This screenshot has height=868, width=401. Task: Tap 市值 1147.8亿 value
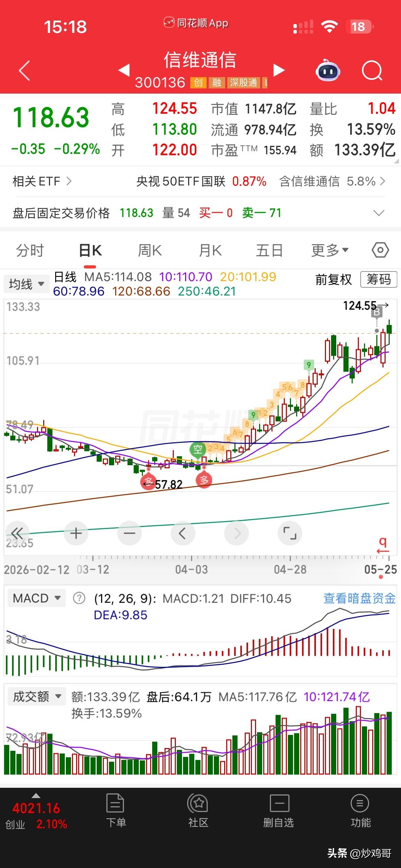[x=270, y=109]
